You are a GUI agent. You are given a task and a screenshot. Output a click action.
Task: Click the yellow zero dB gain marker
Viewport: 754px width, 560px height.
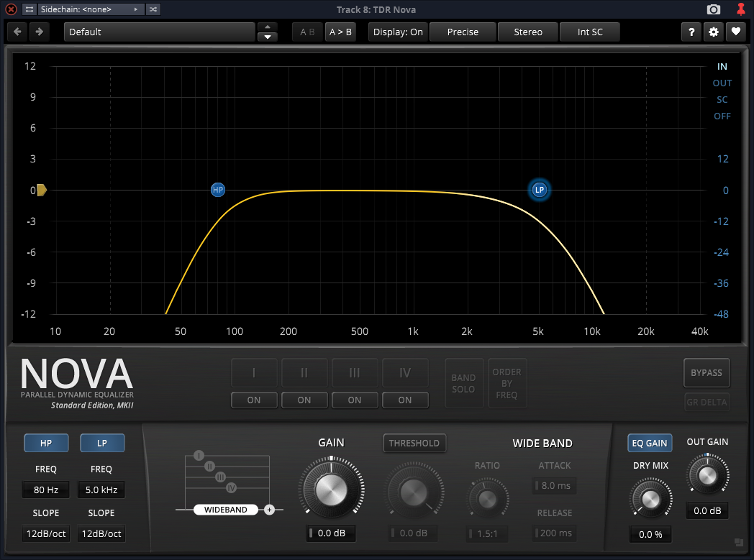click(x=42, y=191)
